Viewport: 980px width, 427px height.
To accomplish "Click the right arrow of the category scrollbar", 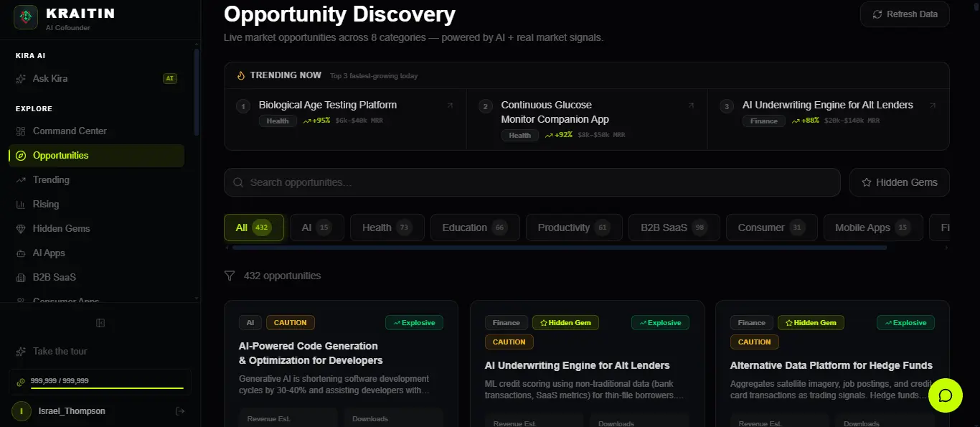I will (946, 248).
